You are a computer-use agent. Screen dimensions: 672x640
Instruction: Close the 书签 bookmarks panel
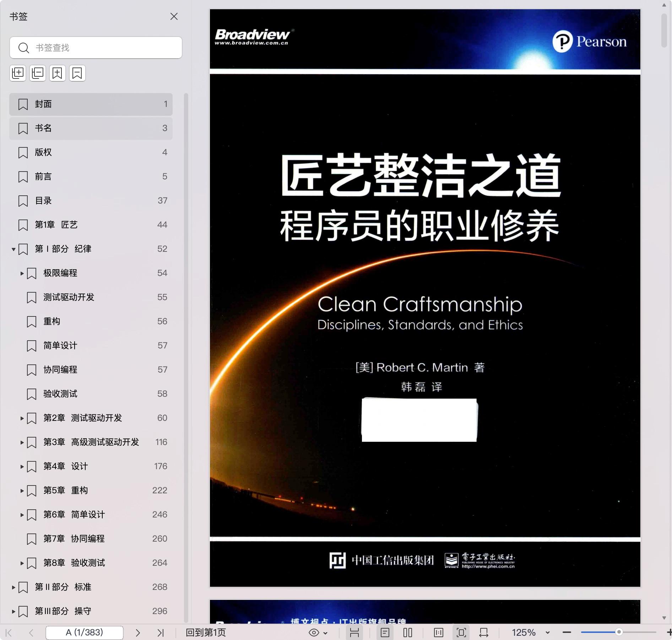(174, 17)
